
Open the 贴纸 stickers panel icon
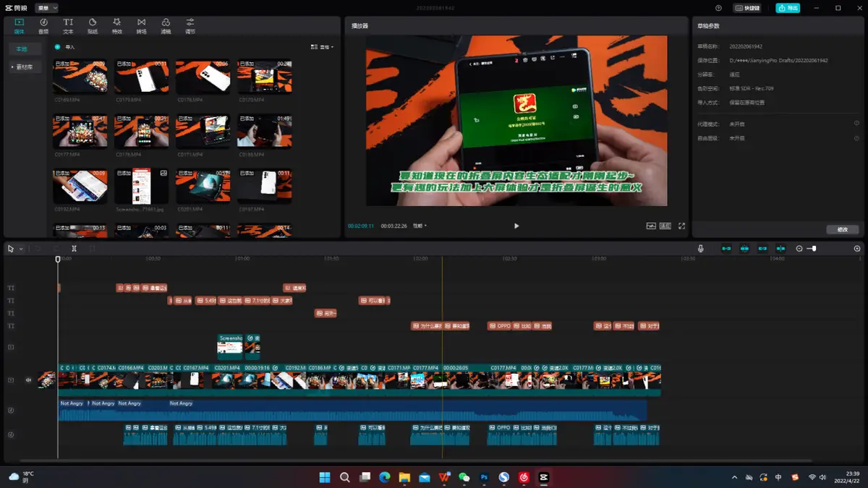[93, 25]
